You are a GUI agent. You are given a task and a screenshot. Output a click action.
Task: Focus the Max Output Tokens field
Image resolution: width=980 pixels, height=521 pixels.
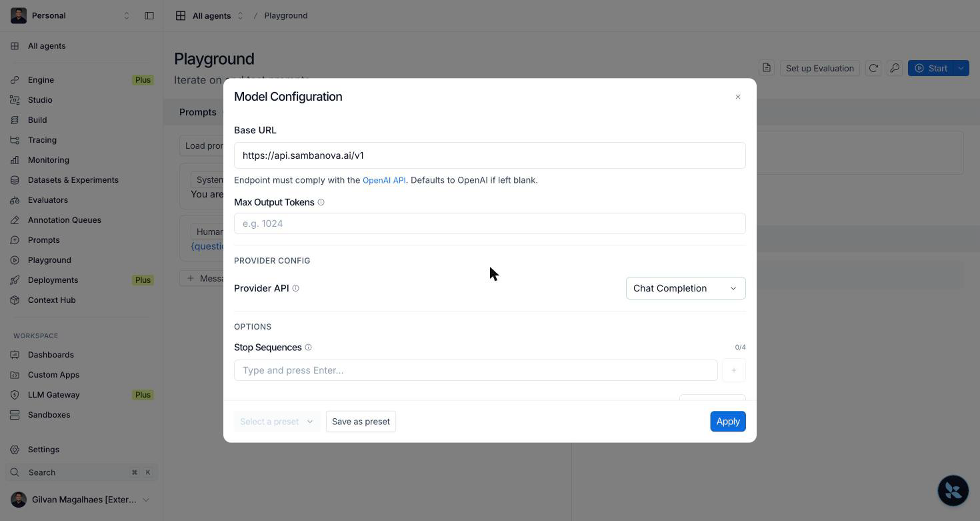(x=490, y=223)
